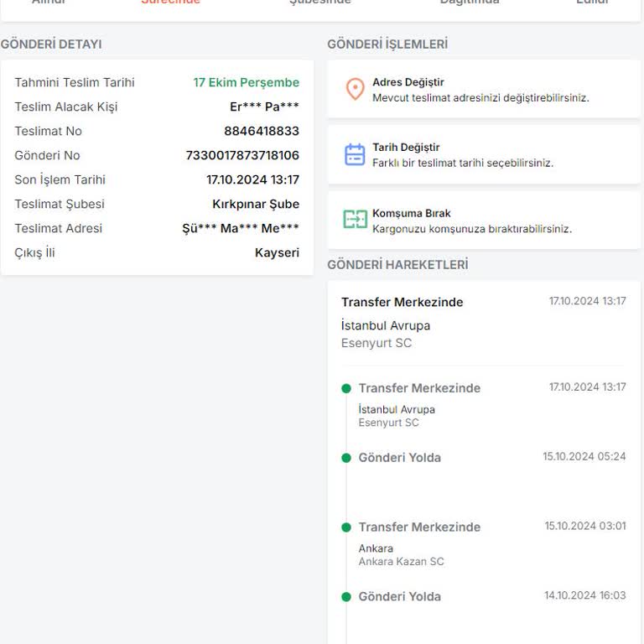The image size is (644, 644).
Task: Click the bold Transfer Merkezinde status heading
Action: point(402,302)
